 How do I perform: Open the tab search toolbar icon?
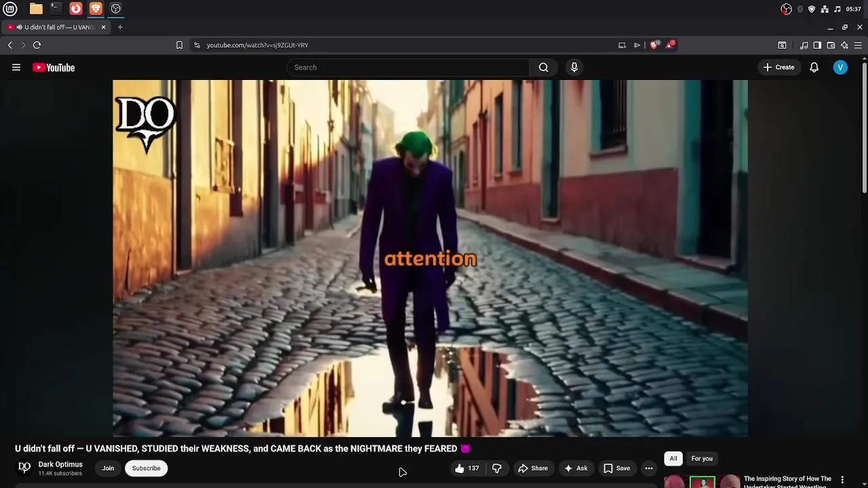pyautogui.click(x=782, y=45)
